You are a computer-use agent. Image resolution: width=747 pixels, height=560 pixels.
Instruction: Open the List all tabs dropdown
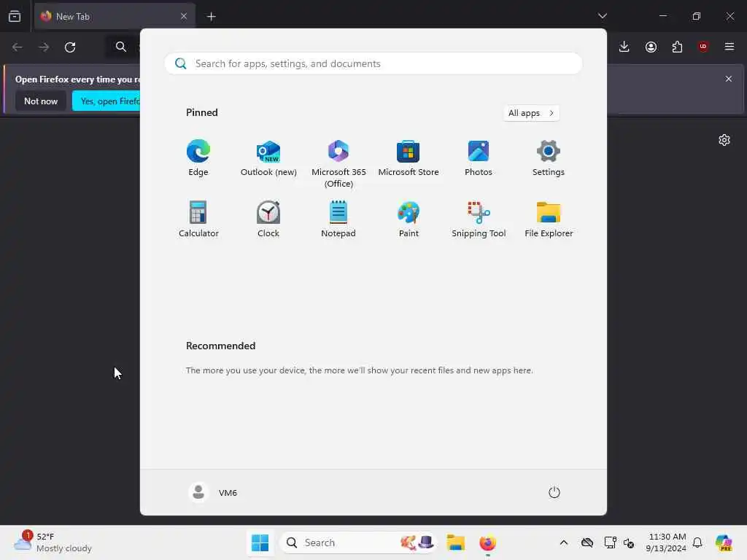[x=602, y=16]
